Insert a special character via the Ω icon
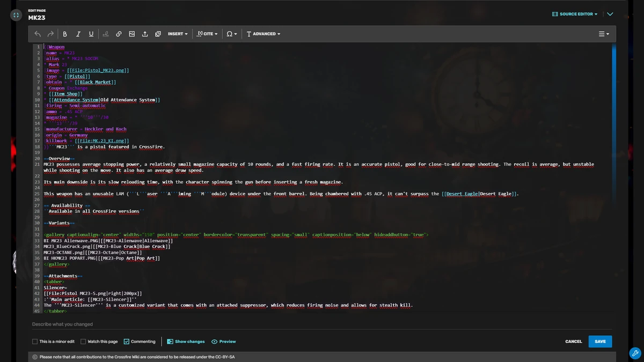The width and height of the screenshot is (644, 362). tap(230, 33)
